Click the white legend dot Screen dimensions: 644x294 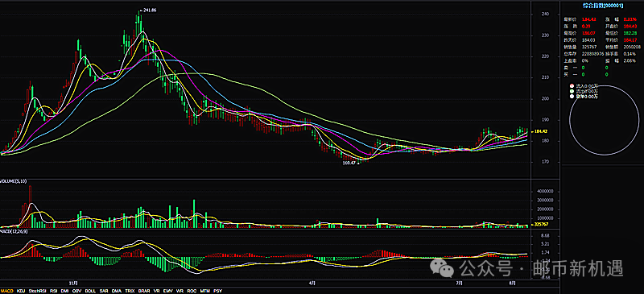(572, 96)
